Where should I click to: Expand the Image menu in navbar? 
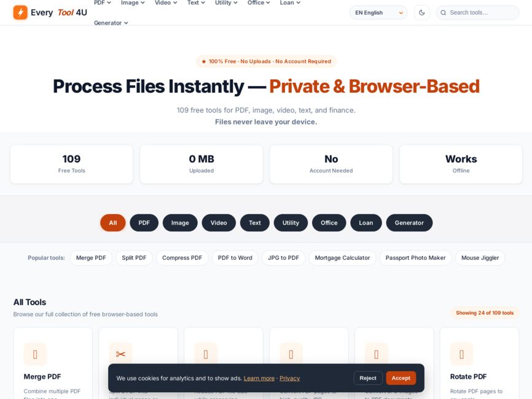point(133,2)
